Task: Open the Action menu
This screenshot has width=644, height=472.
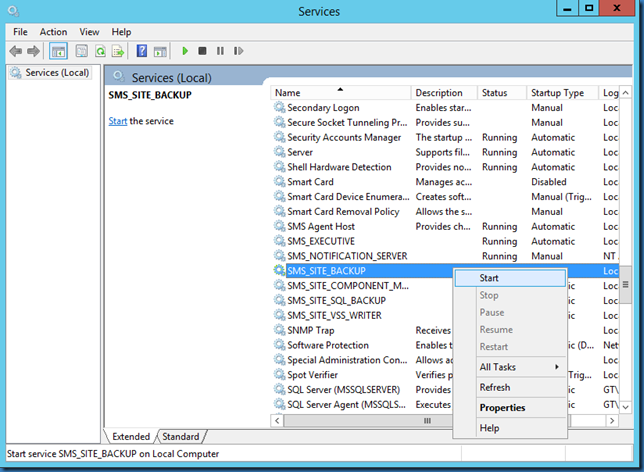Action: pyautogui.click(x=53, y=32)
